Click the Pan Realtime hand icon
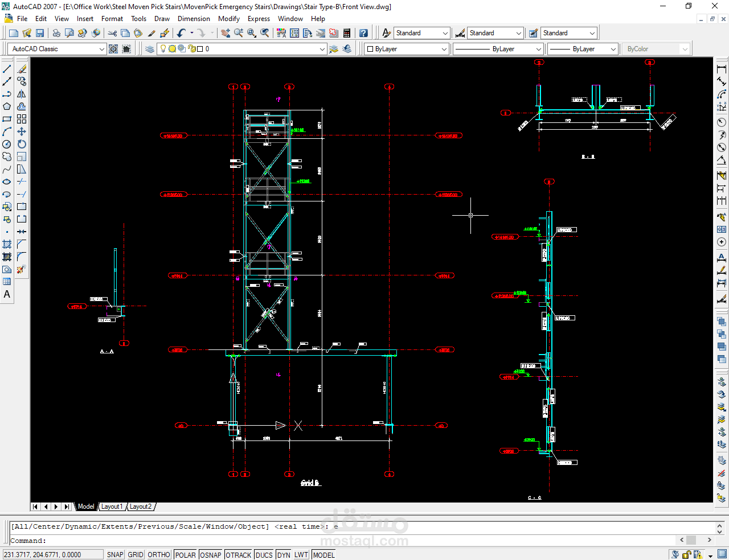729x560 pixels. click(226, 33)
